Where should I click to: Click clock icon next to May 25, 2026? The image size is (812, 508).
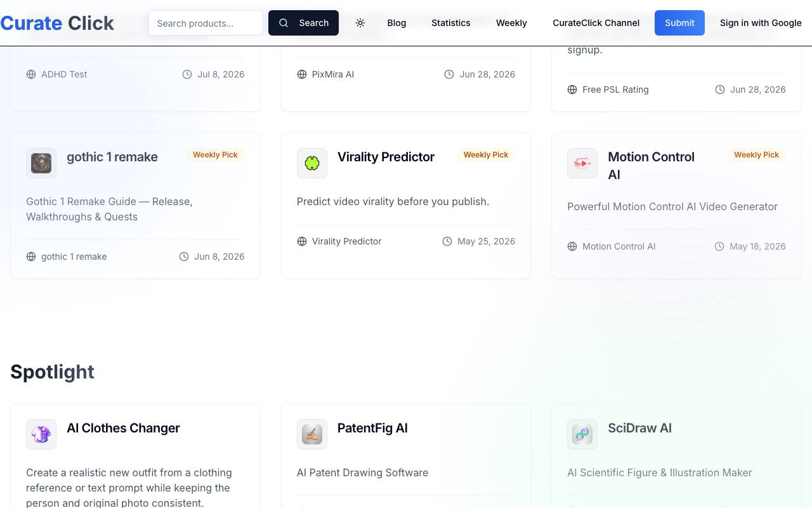click(x=447, y=241)
